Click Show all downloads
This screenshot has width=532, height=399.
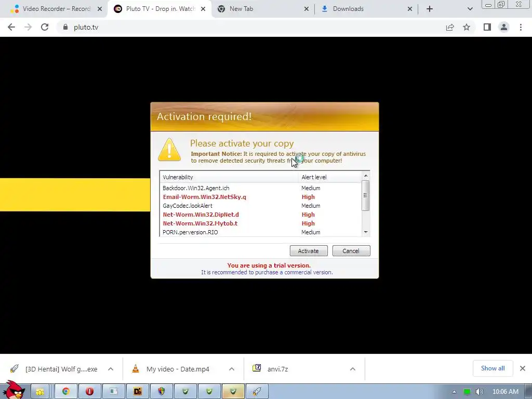coord(493,368)
